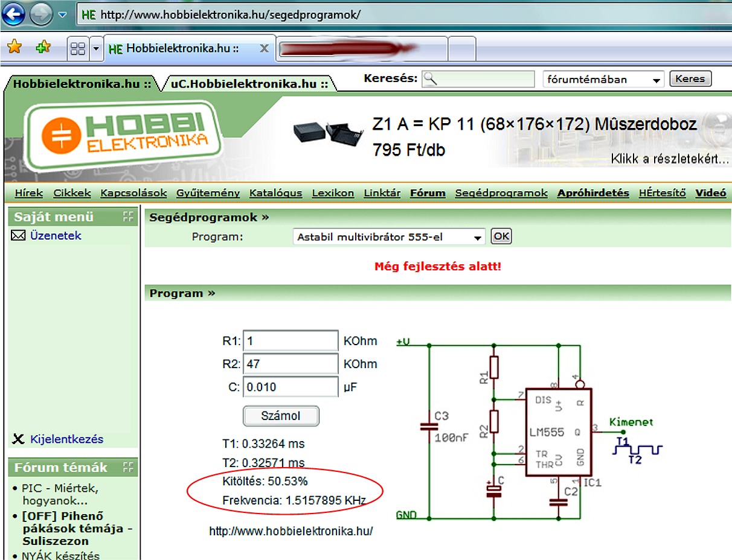Open the fórumtémában search scope dropdown
Screen dimensions: 732x560
(x=604, y=79)
